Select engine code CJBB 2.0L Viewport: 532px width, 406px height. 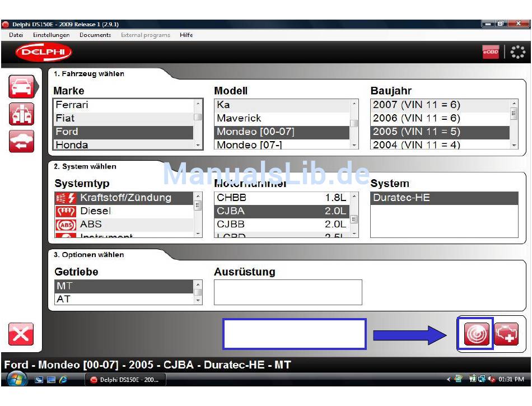282,225
